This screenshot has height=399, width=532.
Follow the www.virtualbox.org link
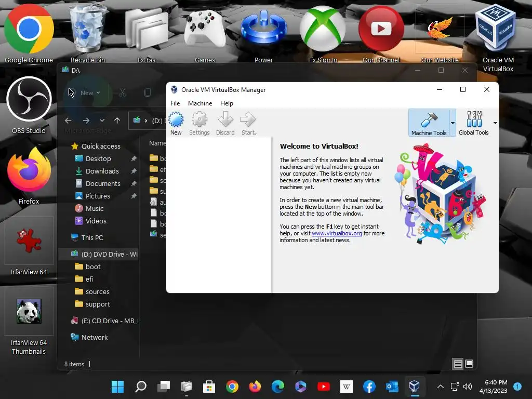point(337,233)
